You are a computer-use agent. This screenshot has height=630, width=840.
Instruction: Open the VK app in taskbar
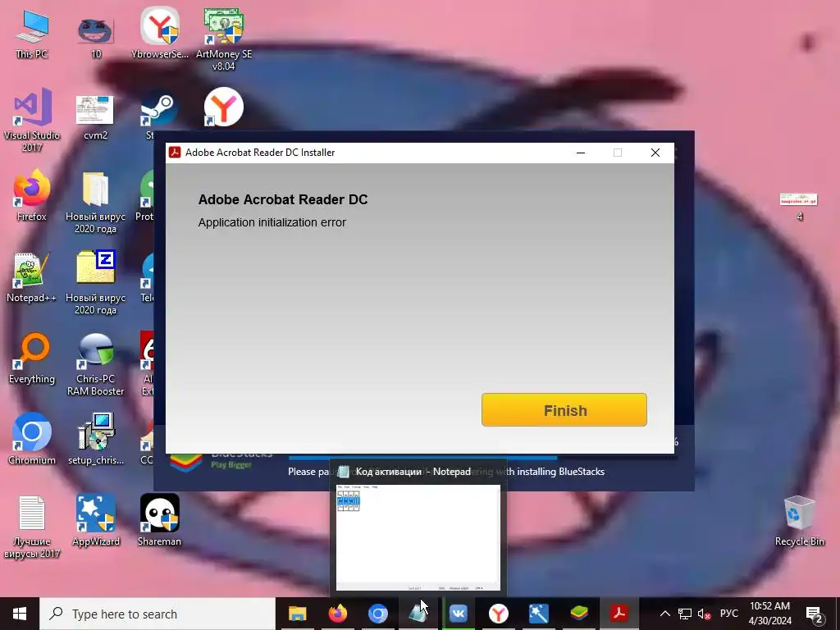pos(458,614)
